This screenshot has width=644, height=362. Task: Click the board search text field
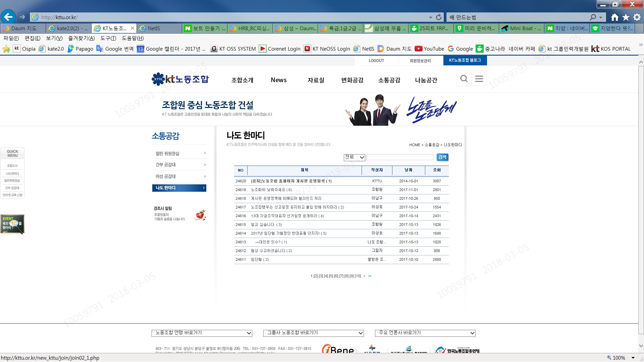(x=400, y=157)
